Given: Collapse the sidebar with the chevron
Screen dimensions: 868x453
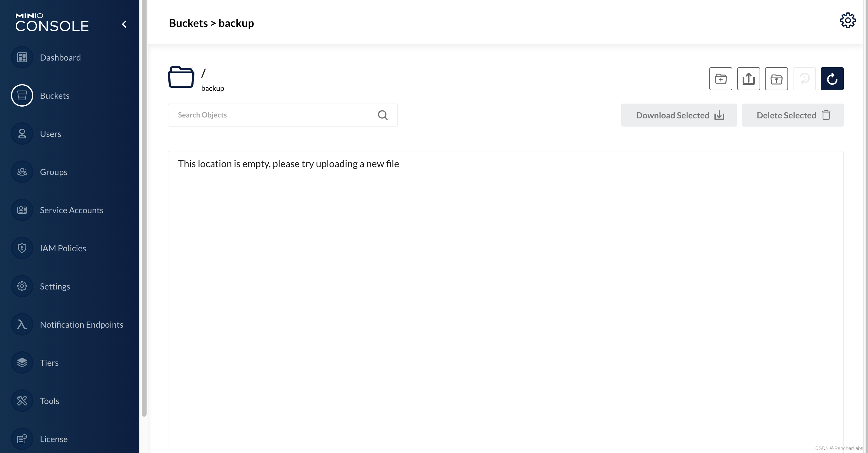Looking at the screenshot, I should (x=124, y=24).
